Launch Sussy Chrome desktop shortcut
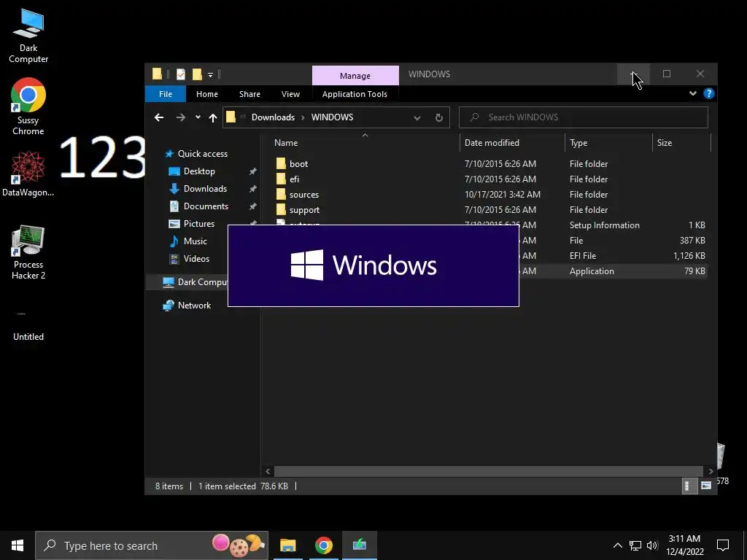The image size is (747, 560). click(28, 106)
